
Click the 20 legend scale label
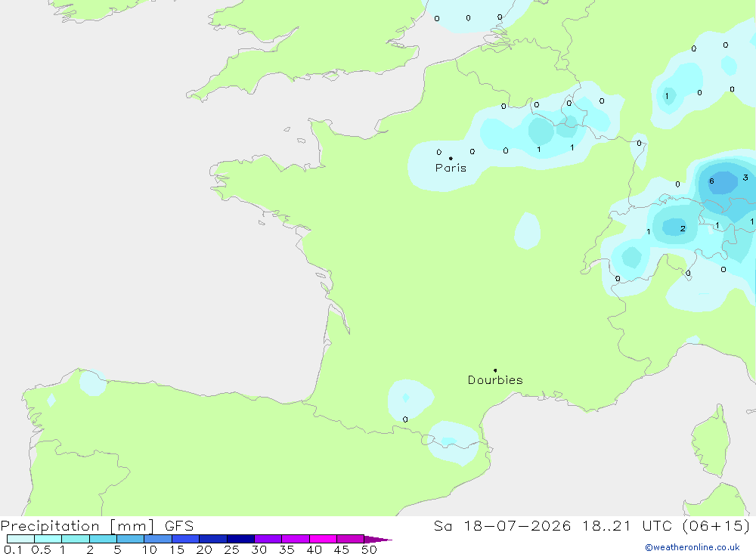click(x=204, y=549)
